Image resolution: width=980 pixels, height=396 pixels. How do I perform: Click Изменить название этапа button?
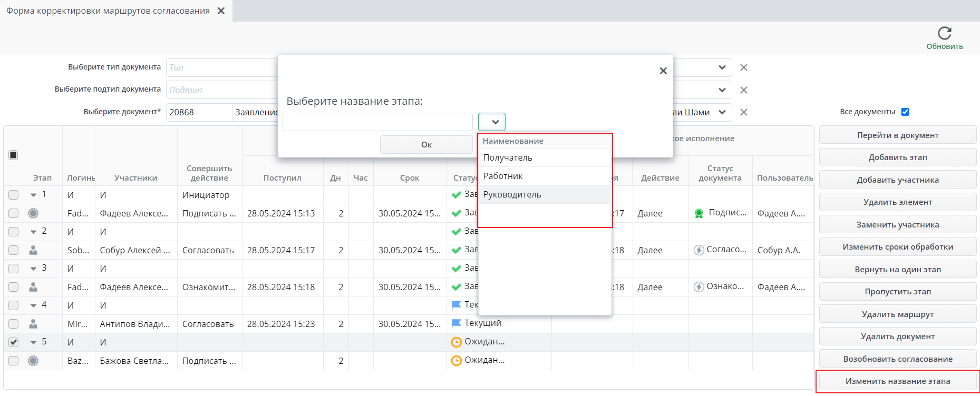898,381
